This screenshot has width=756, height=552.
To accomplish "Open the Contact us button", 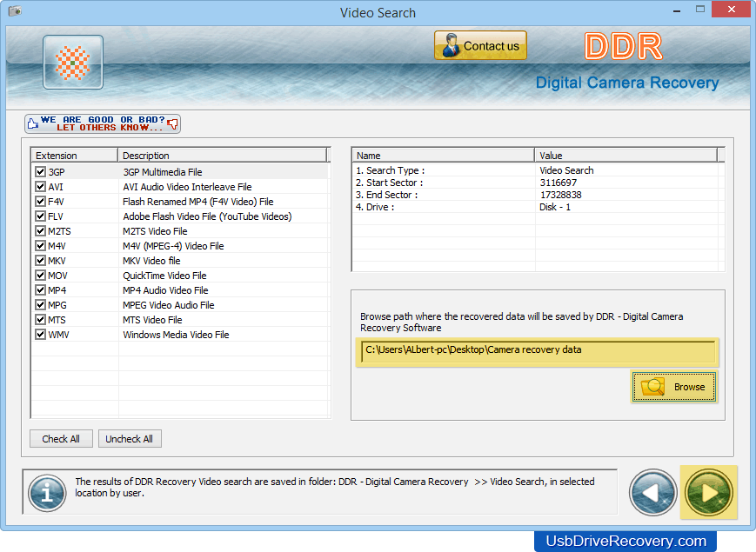I will coord(480,46).
